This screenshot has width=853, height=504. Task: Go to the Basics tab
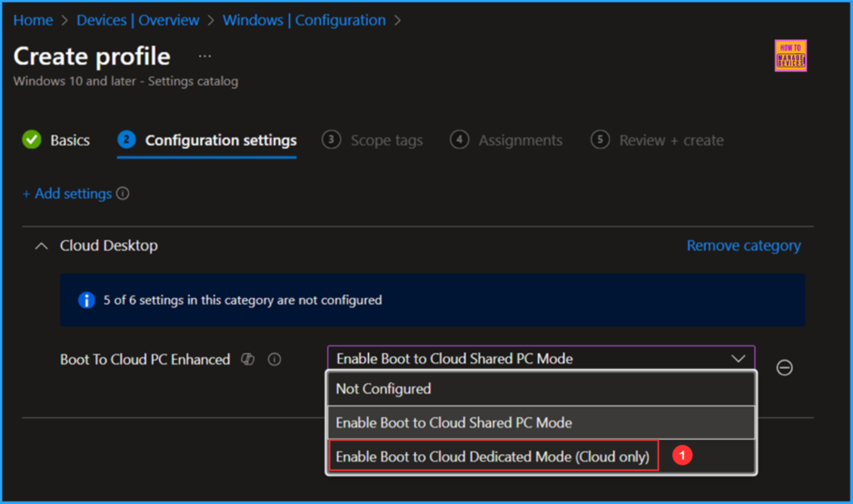tap(69, 141)
